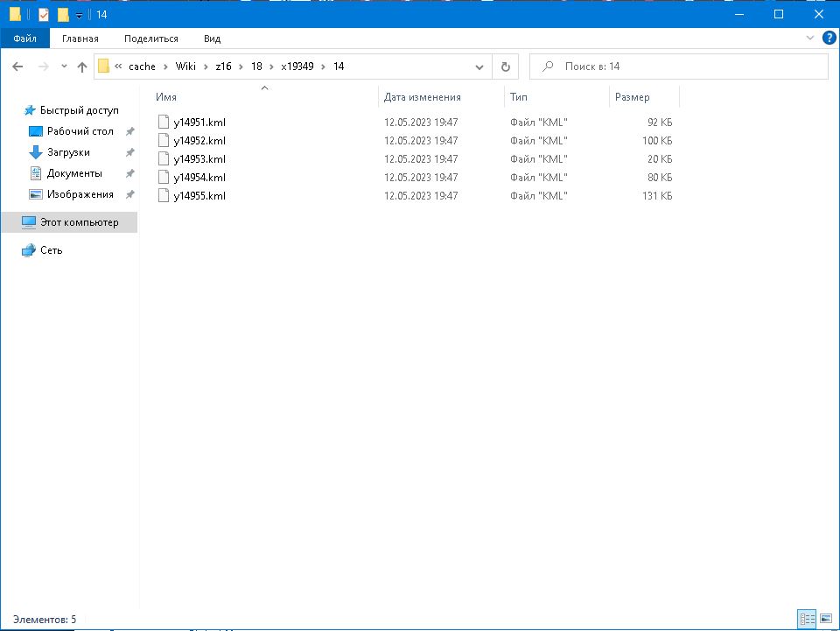Switch to the Вид ribbon tab

(212, 39)
